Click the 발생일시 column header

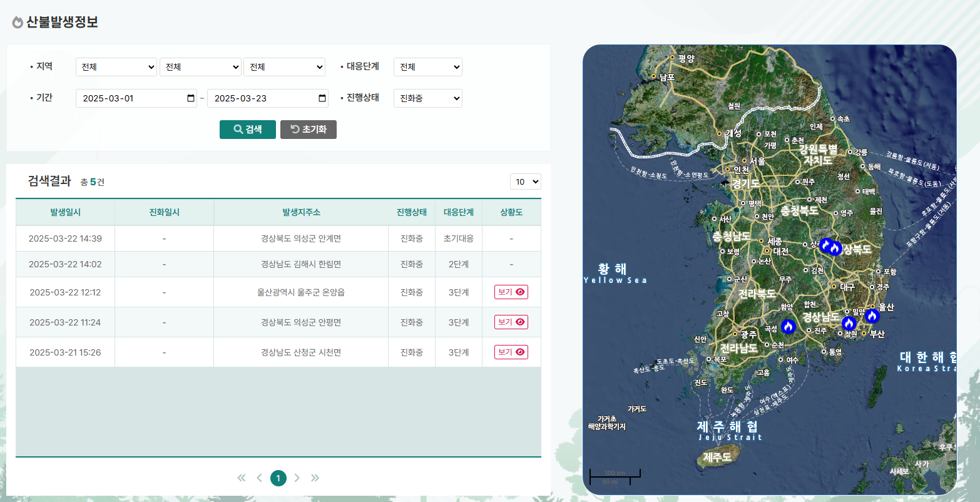tap(65, 212)
